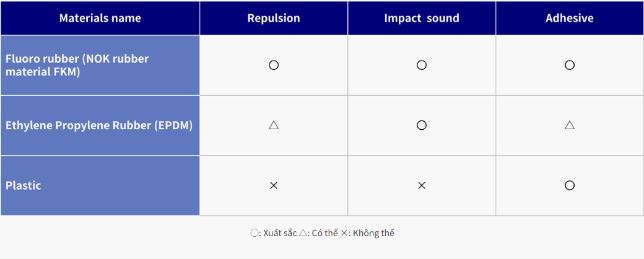
Task: Click the circle symbol for Fluoro rubber Repulsion
Action: point(274,65)
